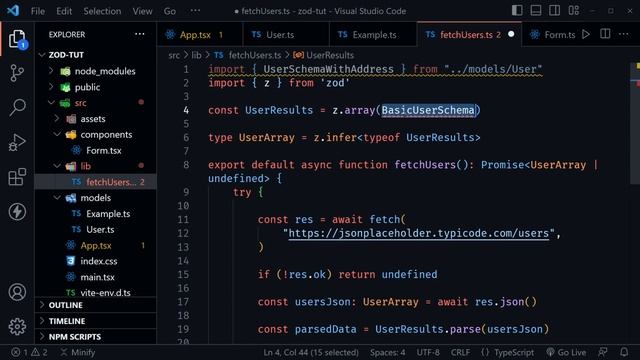Image resolution: width=640 pixels, height=360 pixels.
Task: Collapse the models folder
Action: click(x=96, y=198)
